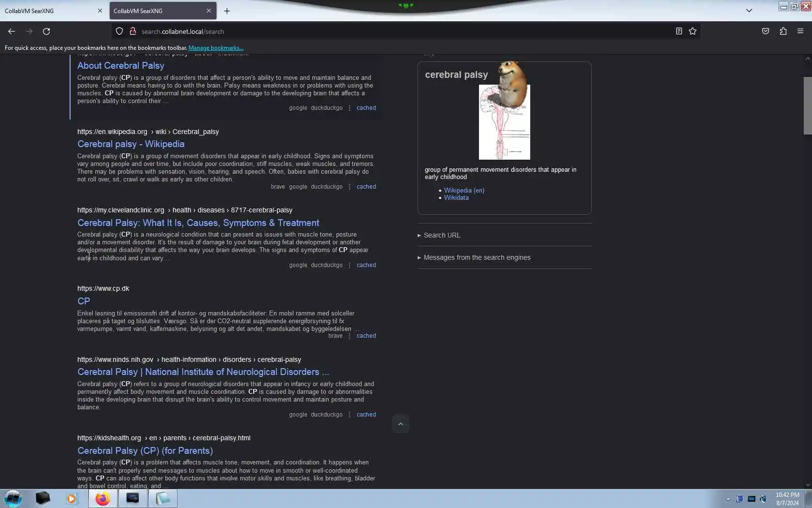Open more options dots on NINDS result
This screenshot has height=508, width=812.
point(349,415)
